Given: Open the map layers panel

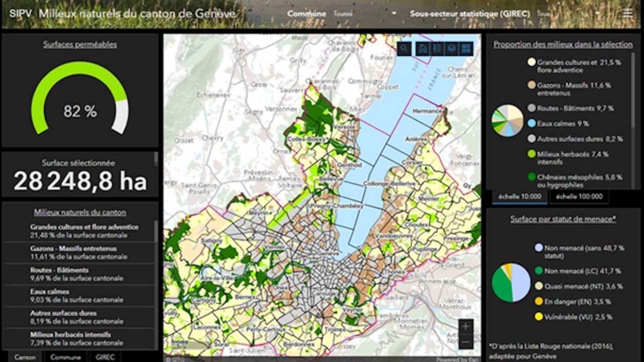Looking at the screenshot, I should pyautogui.click(x=452, y=48).
